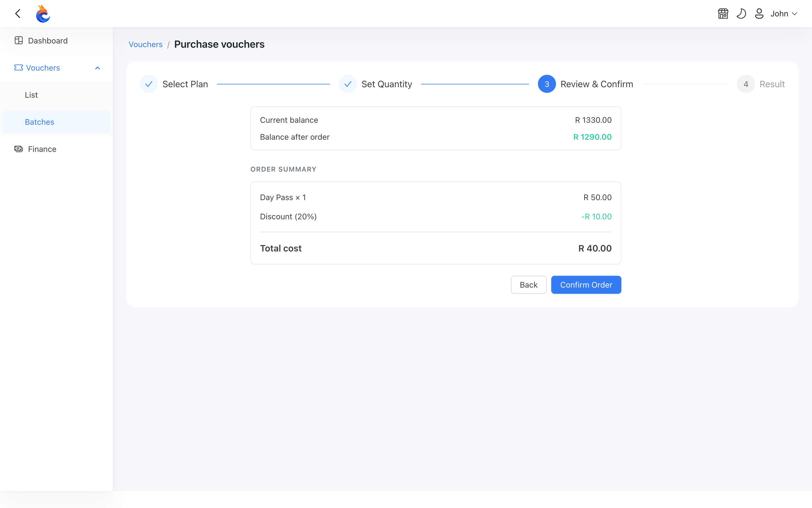Click the flame logo icon
The height and width of the screenshot is (508, 812).
point(43,14)
